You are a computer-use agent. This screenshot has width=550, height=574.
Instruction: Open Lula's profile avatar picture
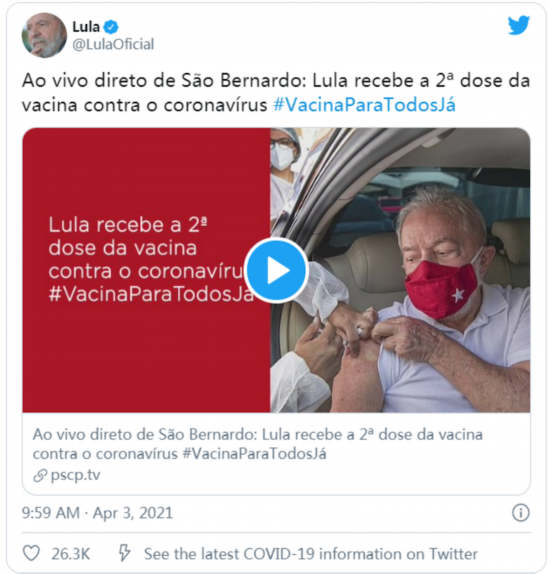pos(44,35)
